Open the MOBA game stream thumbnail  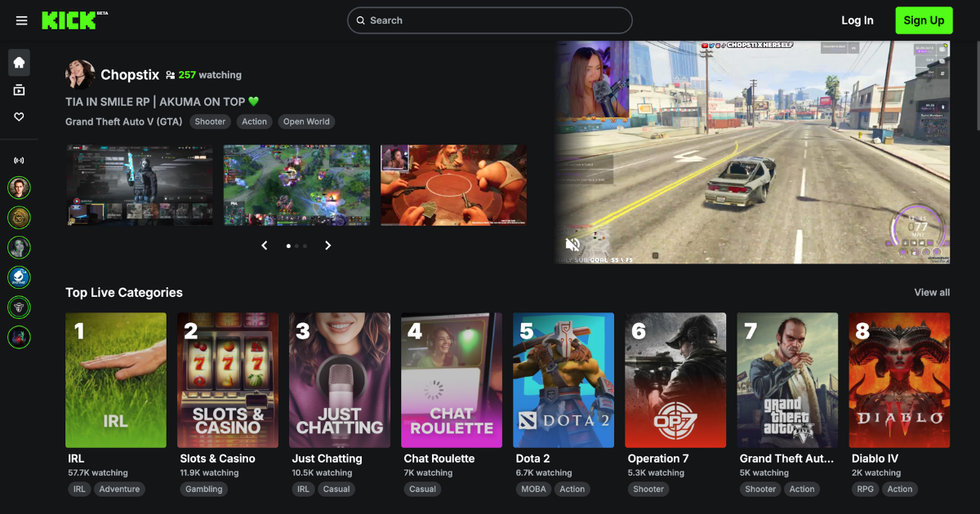click(x=296, y=185)
